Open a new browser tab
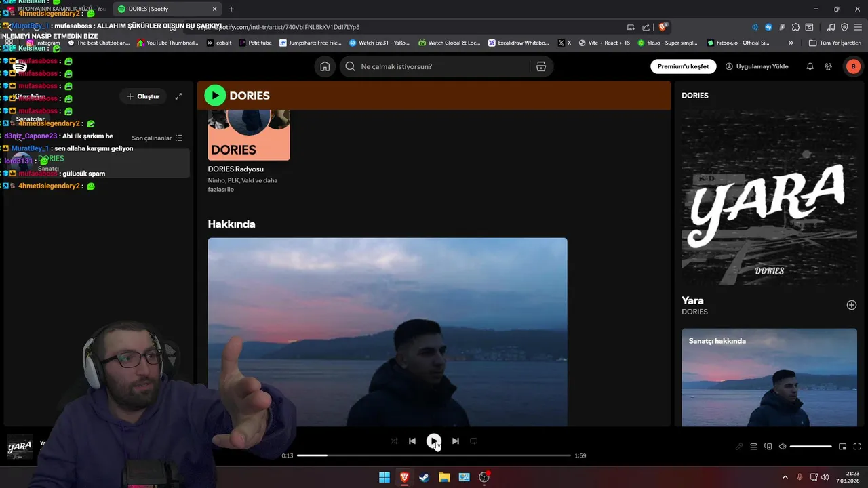 point(231,9)
